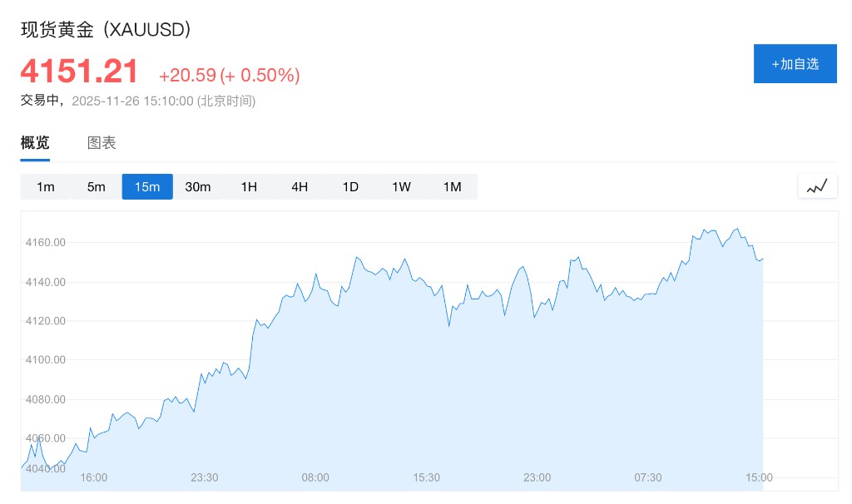Click the 4160.00 price axis label

(45, 243)
